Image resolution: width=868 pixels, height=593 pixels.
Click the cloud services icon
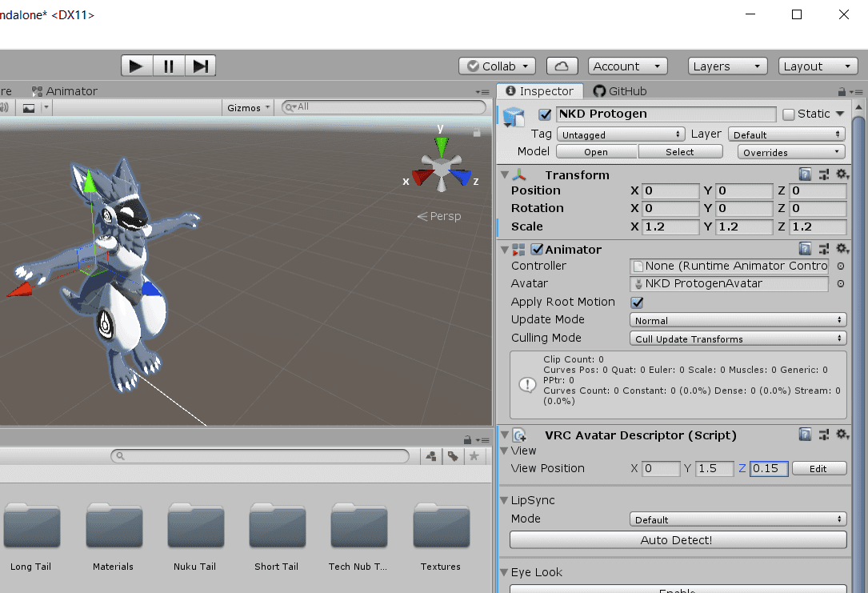(x=562, y=66)
